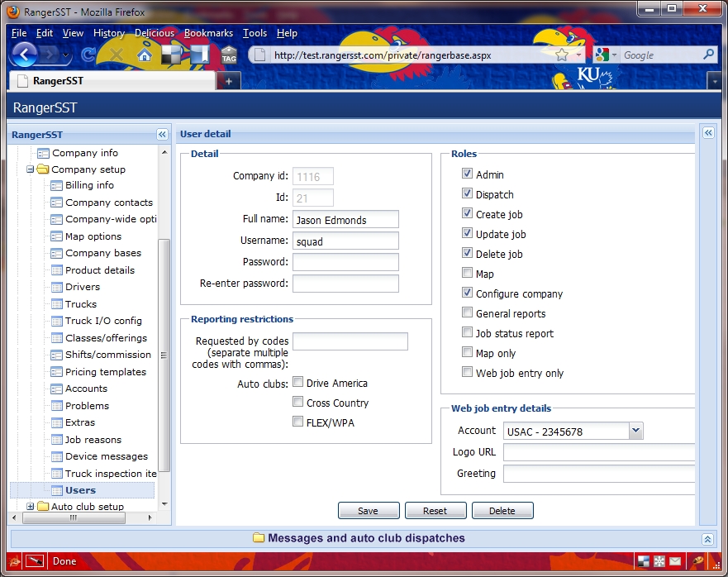The height and width of the screenshot is (577, 728).
Task: Click the search magnifier icon
Action: pyautogui.click(x=708, y=55)
